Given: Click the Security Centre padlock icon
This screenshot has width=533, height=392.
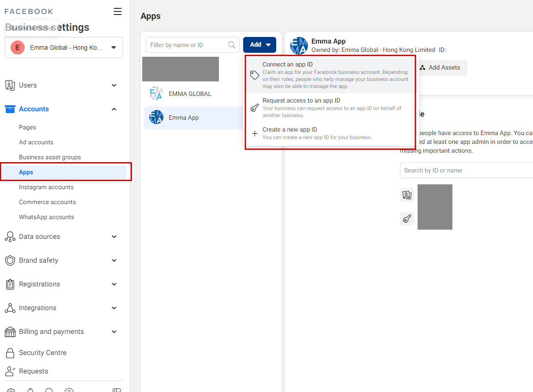Looking at the screenshot, I should coord(10,353).
